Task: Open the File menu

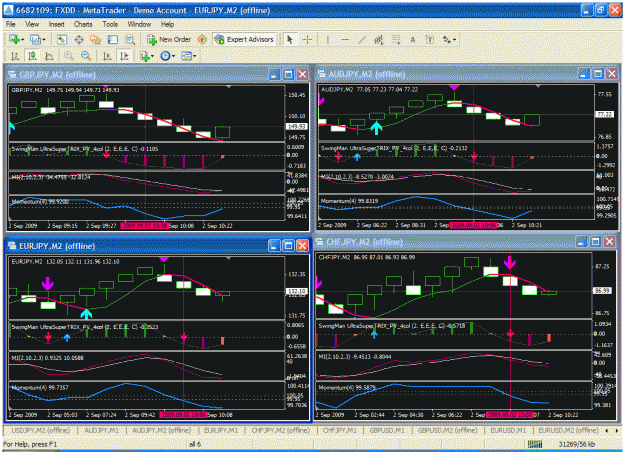Action: pyautogui.click(x=10, y=24)
